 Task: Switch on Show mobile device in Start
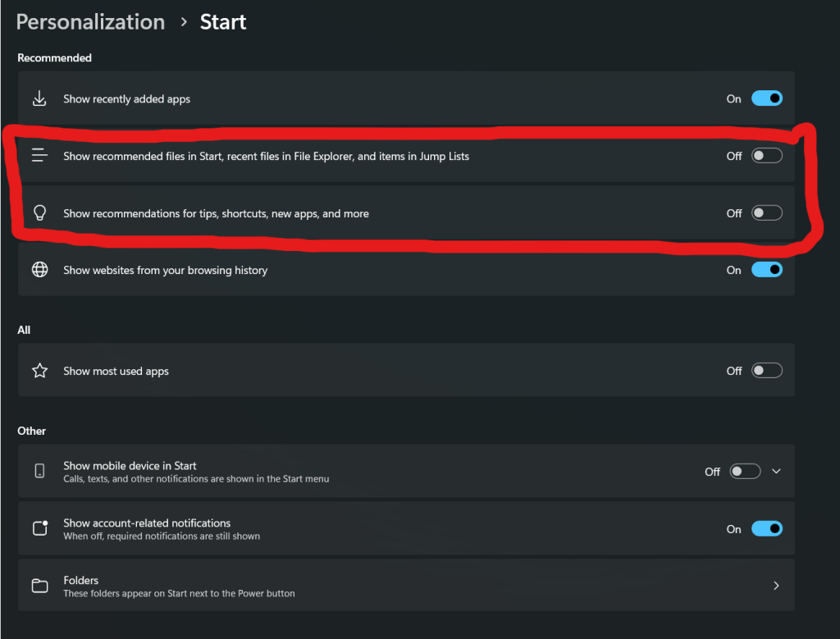[745, 472]
